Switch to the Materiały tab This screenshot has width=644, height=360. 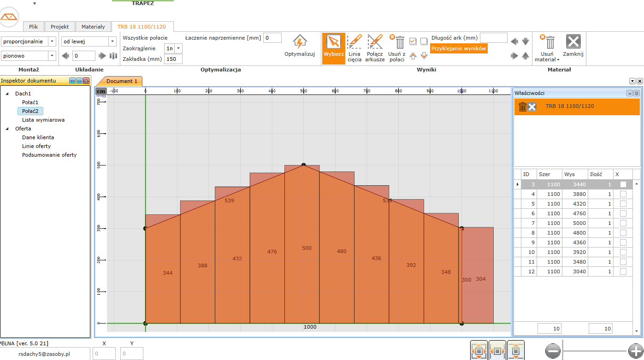point(93,27)
